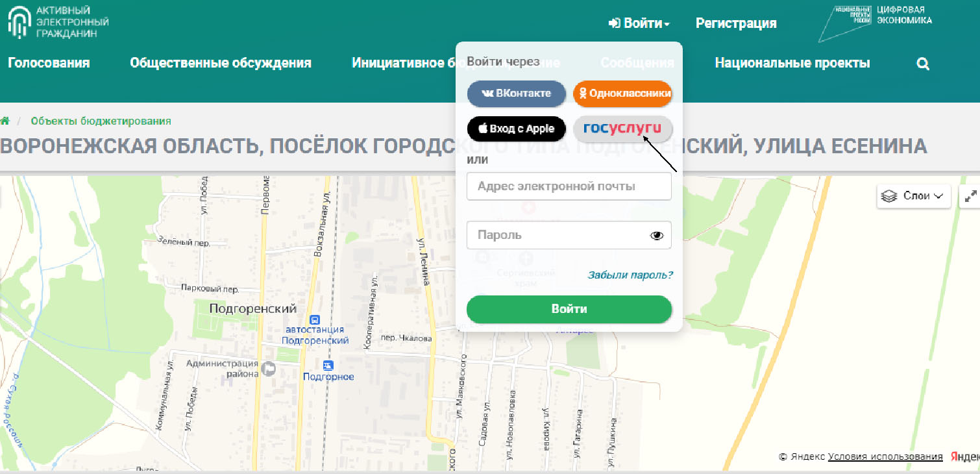
Task: Click the green Войти submit button
Action: pyautogui.click(x=569, y=309)
